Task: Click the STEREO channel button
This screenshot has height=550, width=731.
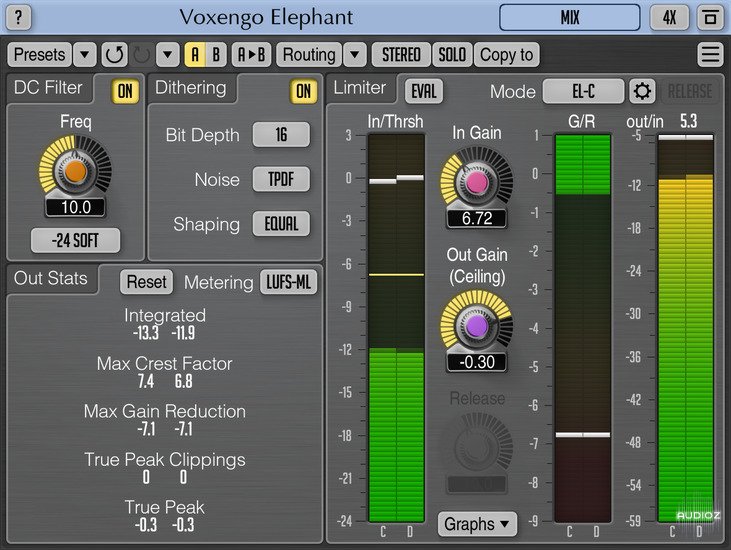Action: [x=401, y=55]
